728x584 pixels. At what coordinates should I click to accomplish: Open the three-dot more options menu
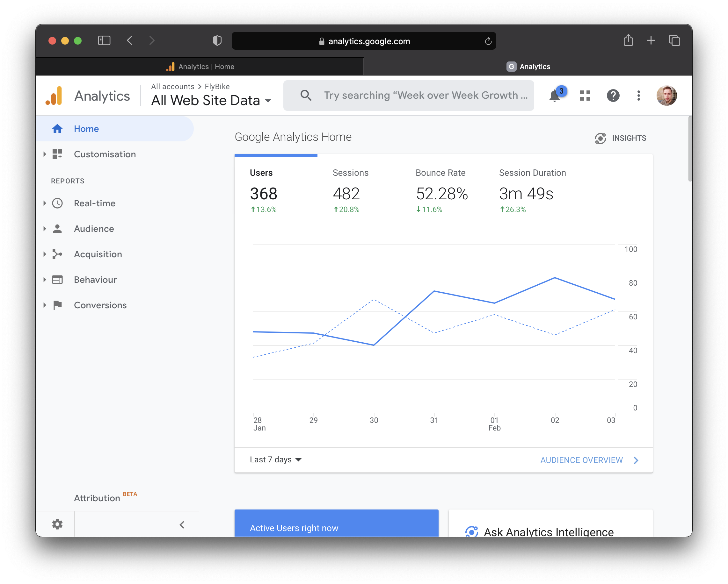tap(638, 96)
